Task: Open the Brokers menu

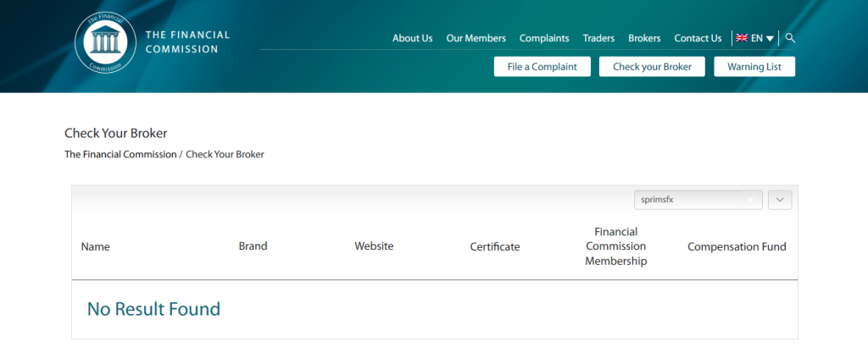Action: (644, 38)
